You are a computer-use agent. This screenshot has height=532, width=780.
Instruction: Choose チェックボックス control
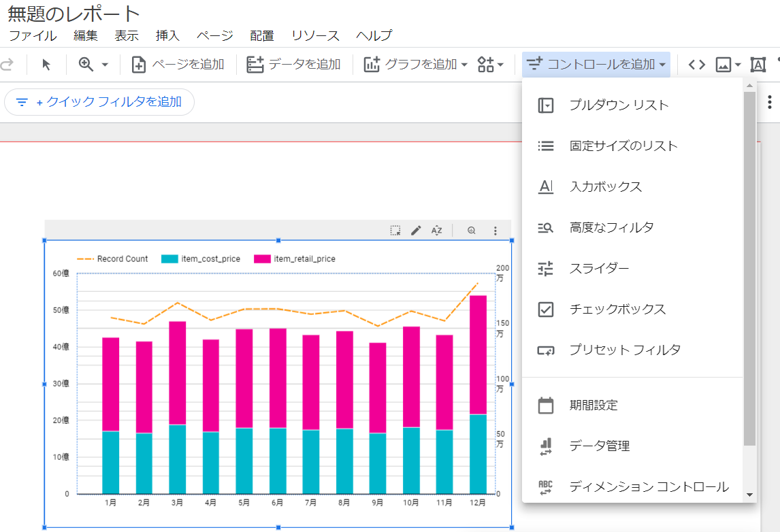(x=632, y=309)
